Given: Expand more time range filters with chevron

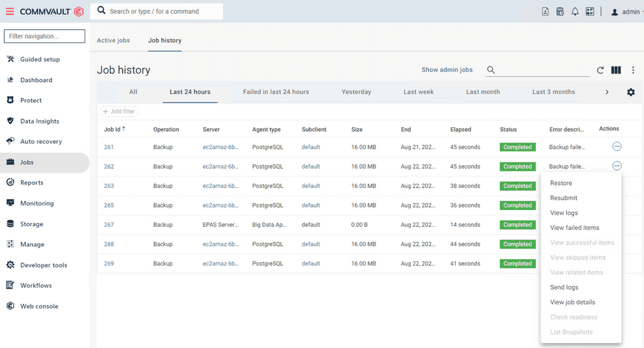Looking at the screenshot, I should point(607,91).
